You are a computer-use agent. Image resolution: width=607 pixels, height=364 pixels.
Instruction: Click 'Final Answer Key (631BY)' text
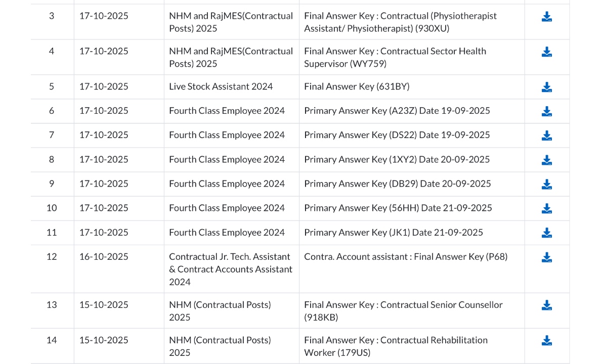pyautogui.click(x=357, y=86)
